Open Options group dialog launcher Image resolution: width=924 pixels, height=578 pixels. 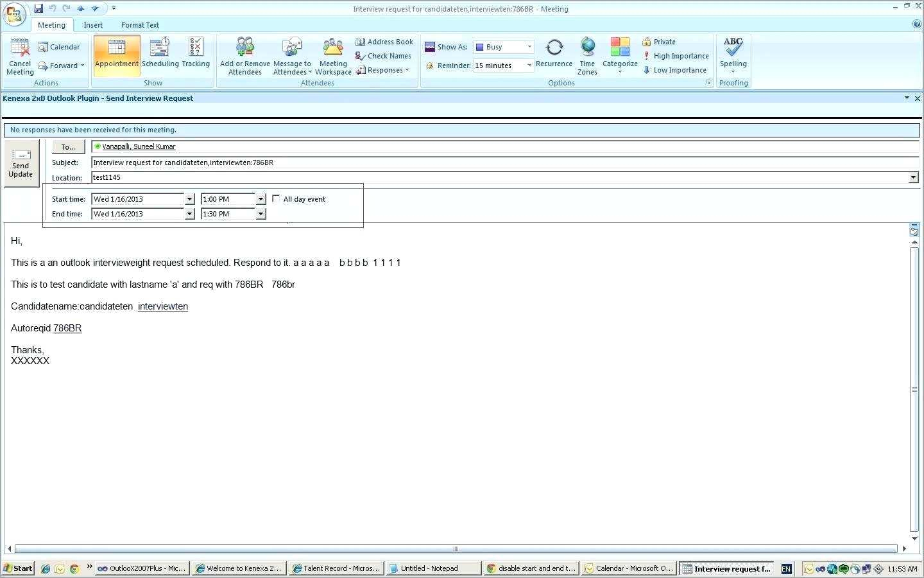pos(708,83)
